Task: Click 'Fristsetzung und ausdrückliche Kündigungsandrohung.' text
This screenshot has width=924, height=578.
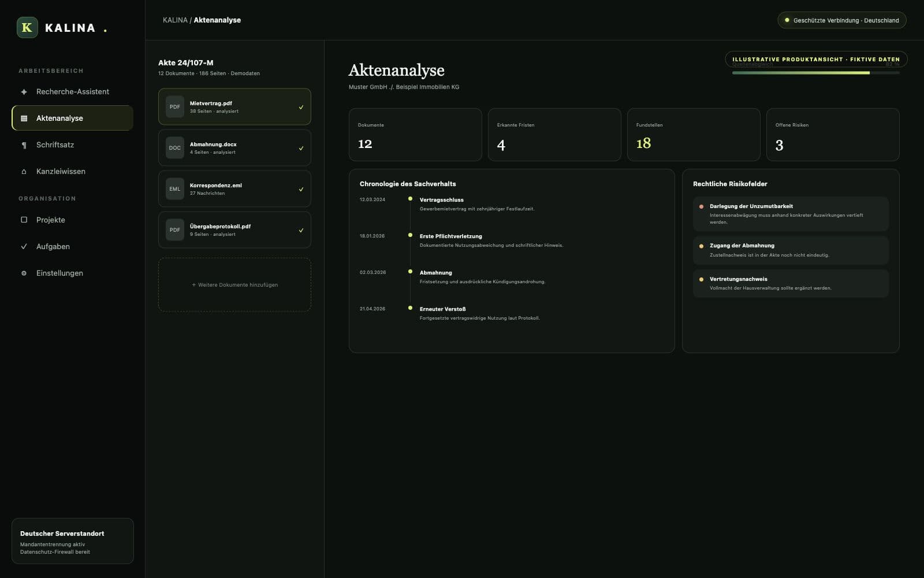Action: click(483, 281)
